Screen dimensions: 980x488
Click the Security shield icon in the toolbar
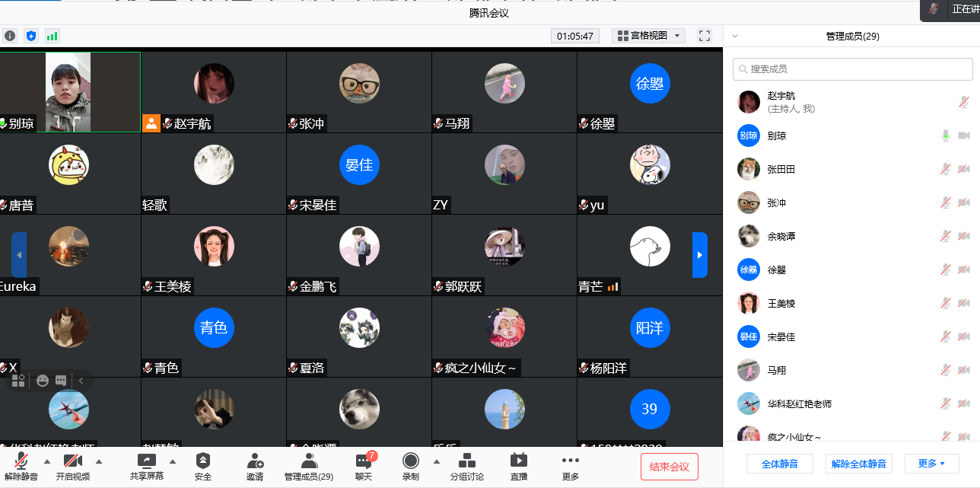click(x=203, y=461)
